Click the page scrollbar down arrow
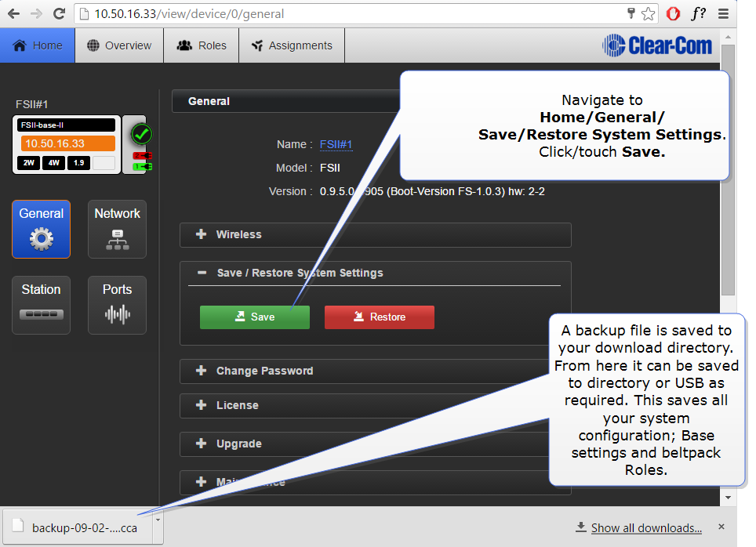 click(x=728, y=498)
